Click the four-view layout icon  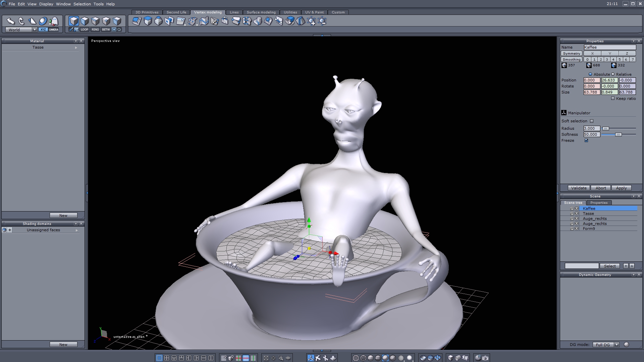[167, 358]
